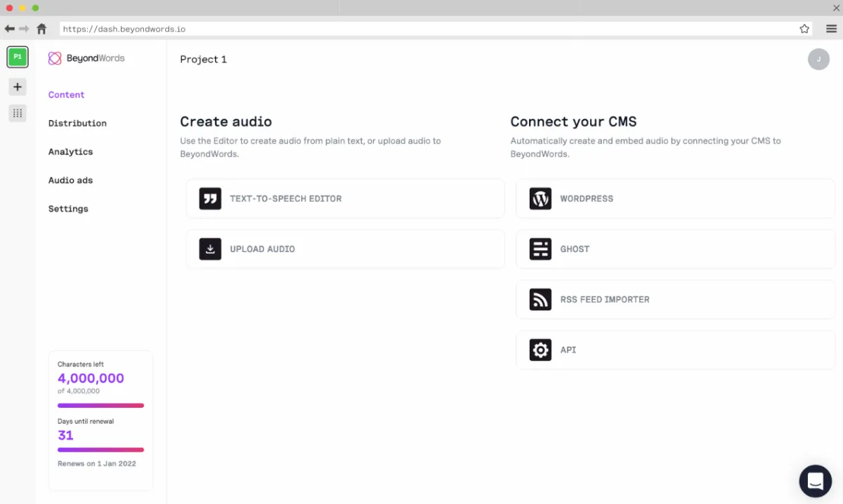Go to the Distribution section
The width and height of the screenshot is (843, 504).
click(x=77, y=124)
